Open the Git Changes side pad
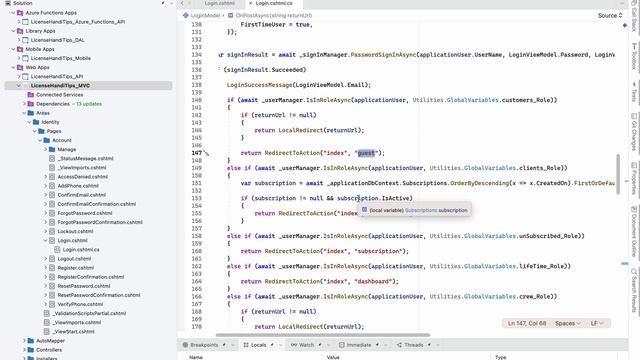The height and width of the screenshot is (360, 640). pyautogui.click(x=634, y=132)
